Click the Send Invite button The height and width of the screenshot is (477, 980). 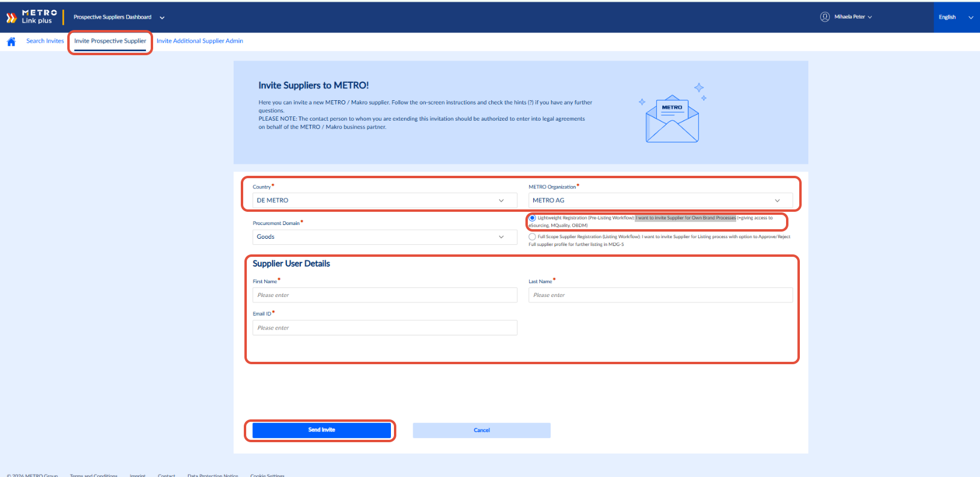pos(322,430)
